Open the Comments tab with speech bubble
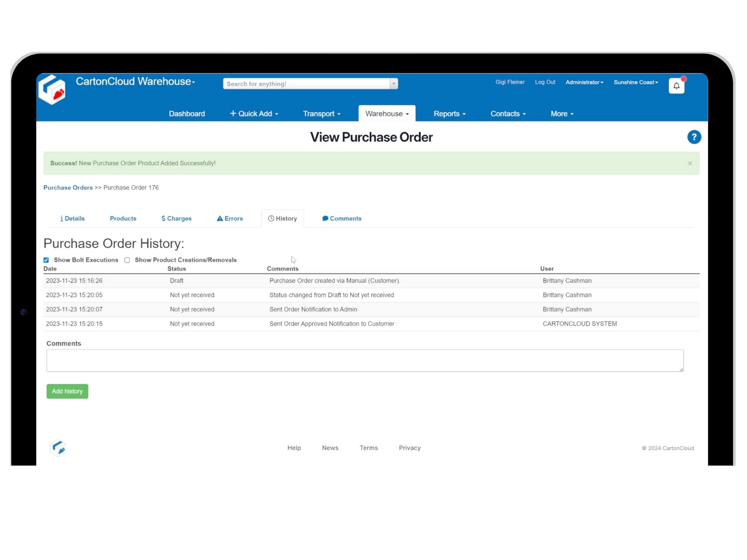Screen dimensions: 747x560 (x=341, y=218)
